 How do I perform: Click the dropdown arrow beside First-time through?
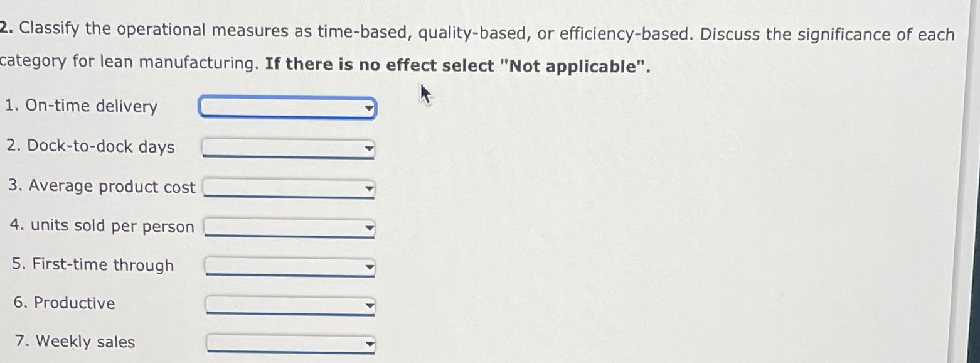pos(369,267)
